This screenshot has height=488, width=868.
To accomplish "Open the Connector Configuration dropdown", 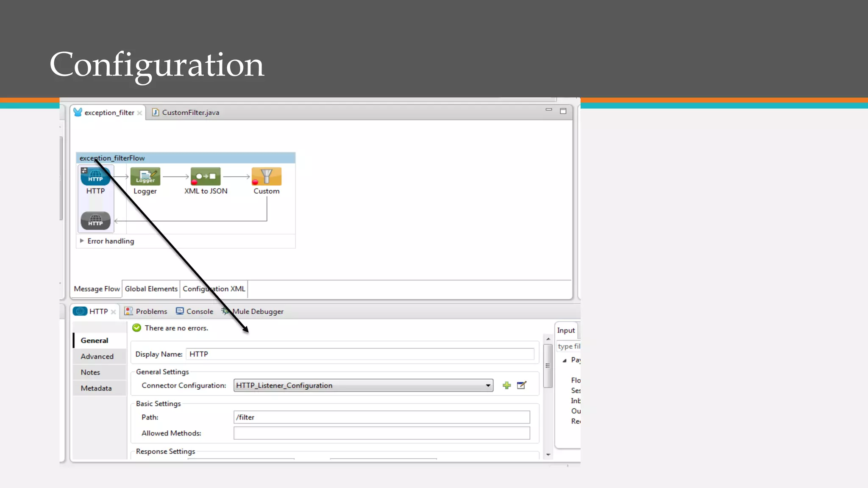I will 488,385.
